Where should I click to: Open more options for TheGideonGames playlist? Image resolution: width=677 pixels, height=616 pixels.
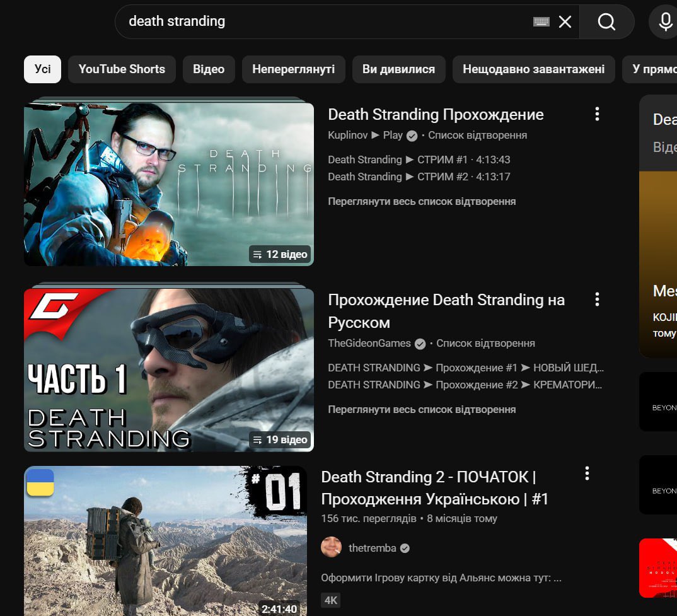597,299
